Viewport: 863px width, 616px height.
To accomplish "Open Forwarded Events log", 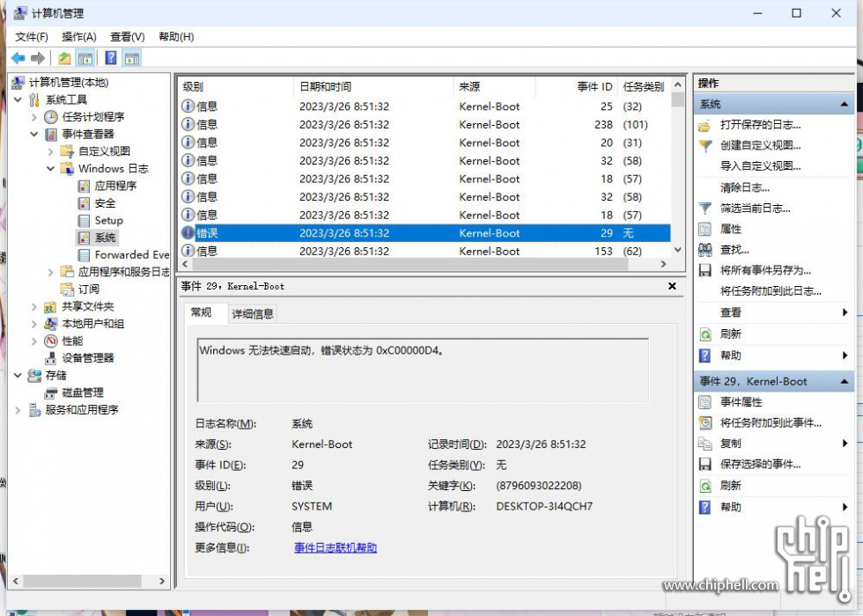I will (131, 254).
